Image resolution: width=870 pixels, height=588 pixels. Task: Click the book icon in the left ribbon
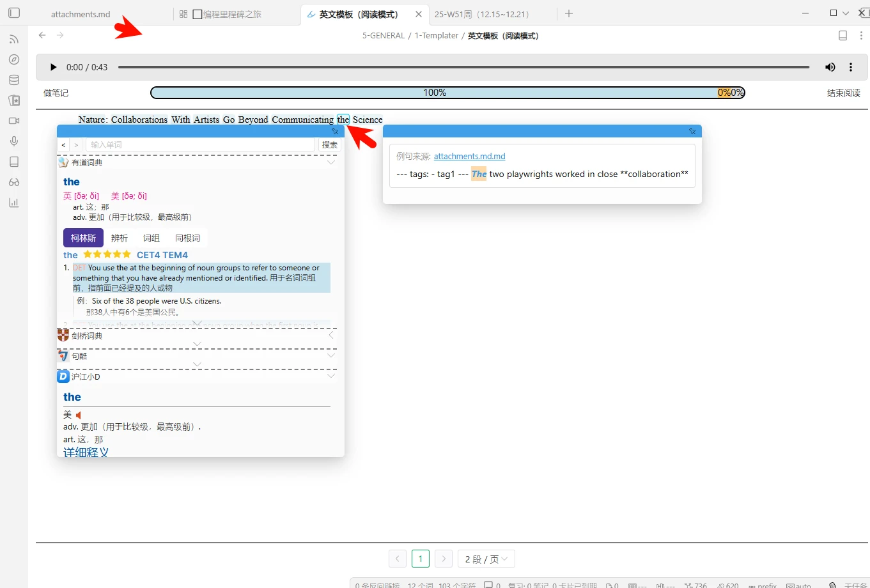(x=14, y=162)
